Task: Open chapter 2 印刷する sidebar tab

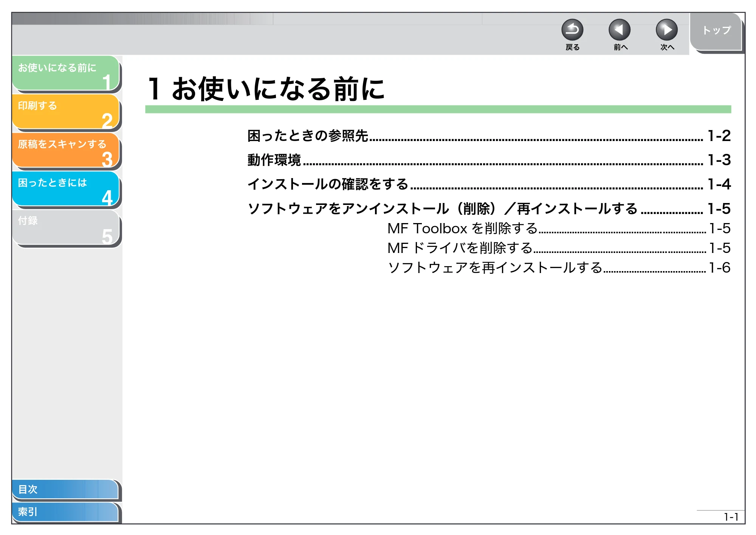Action: point(66,112)
